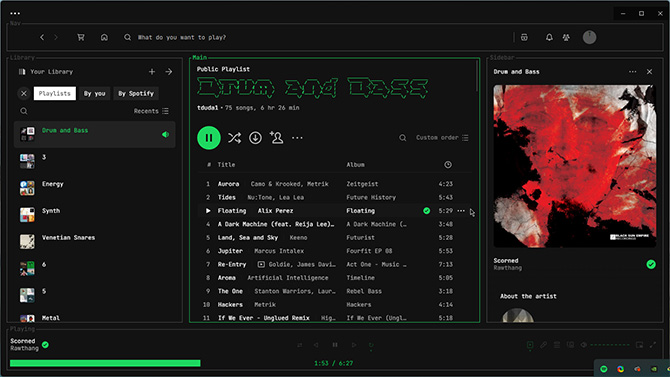Screen dimensions: 670x377
Task: Click the tduda1 playlist owner link
Action: click(x=208, y=108)
